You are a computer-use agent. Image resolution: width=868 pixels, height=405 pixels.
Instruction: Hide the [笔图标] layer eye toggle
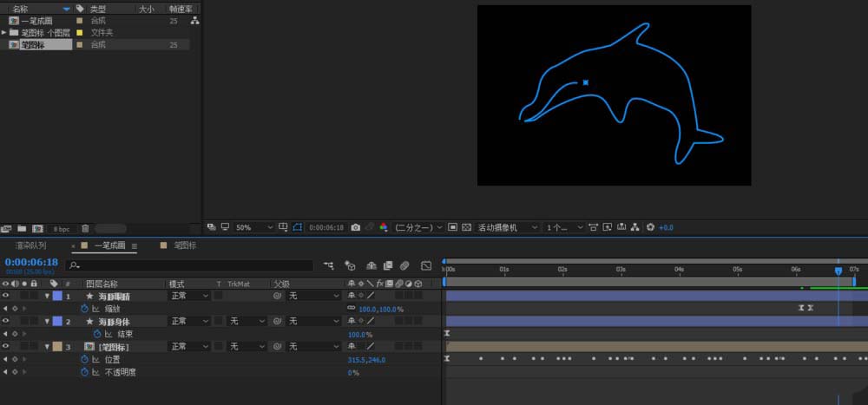[6, 346]
